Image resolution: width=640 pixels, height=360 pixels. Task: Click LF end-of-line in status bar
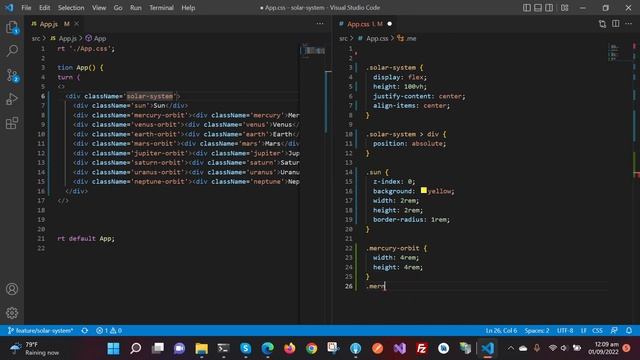pos(584,331)
